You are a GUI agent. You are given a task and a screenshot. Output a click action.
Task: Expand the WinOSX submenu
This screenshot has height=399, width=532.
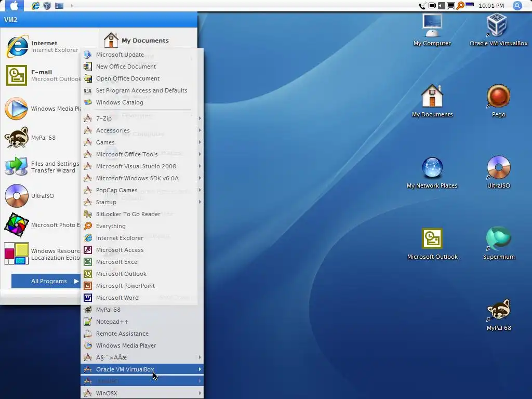[x=142, y=393]
